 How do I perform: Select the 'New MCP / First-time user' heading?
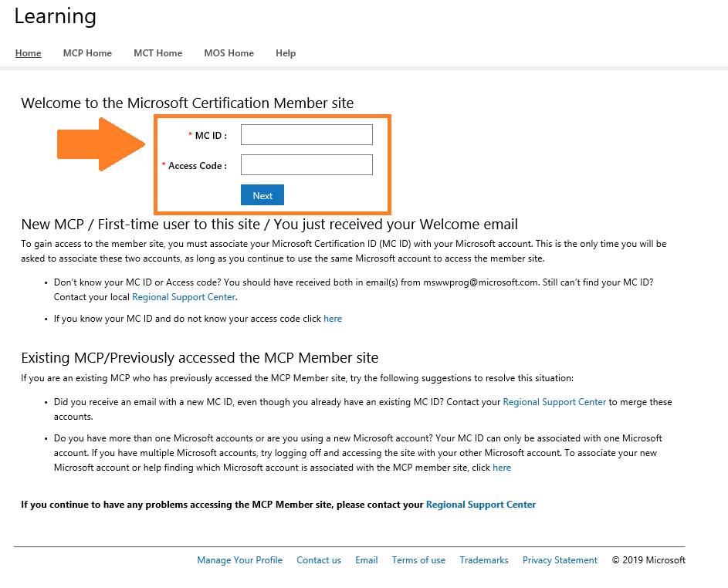pyautogui.click(x=269, y=224)
